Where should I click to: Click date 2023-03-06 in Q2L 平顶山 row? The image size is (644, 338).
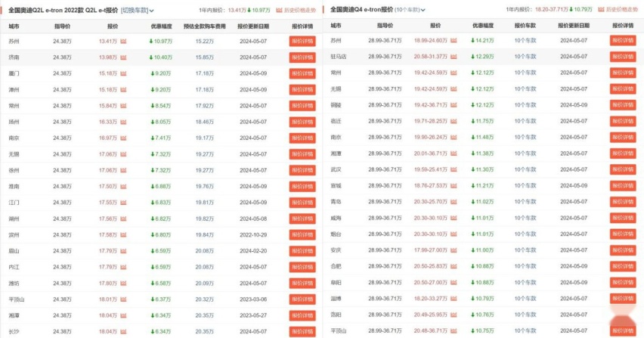tap(253, 299)
